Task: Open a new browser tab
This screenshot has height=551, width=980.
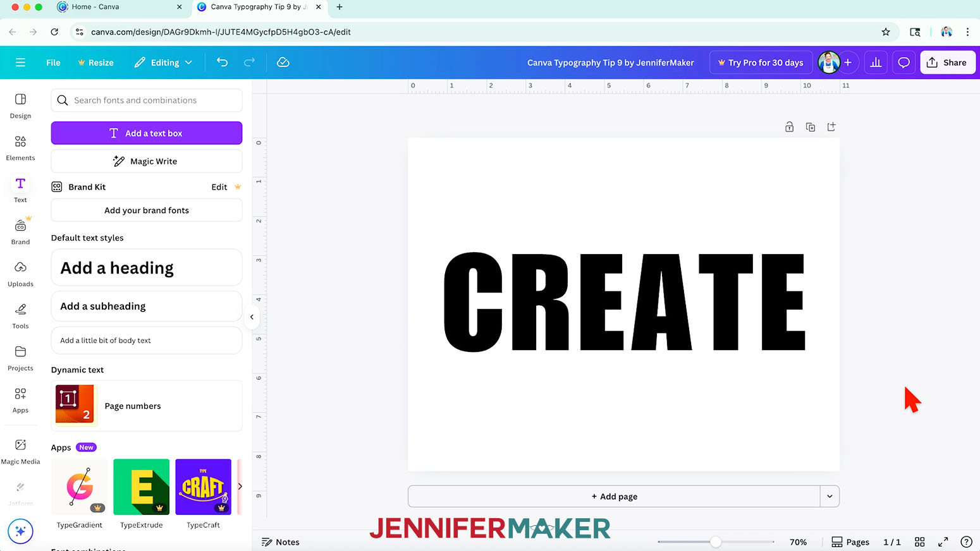Action: click(340, 7)
